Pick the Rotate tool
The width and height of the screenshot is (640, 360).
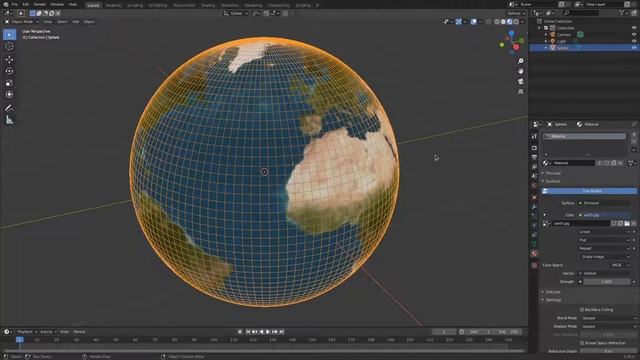(x=9, y=71)
